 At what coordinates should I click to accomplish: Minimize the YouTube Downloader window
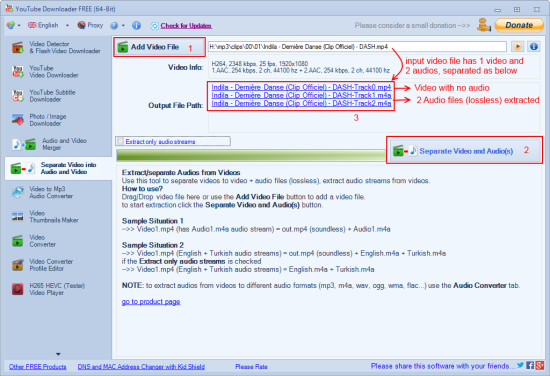[497, 10]
